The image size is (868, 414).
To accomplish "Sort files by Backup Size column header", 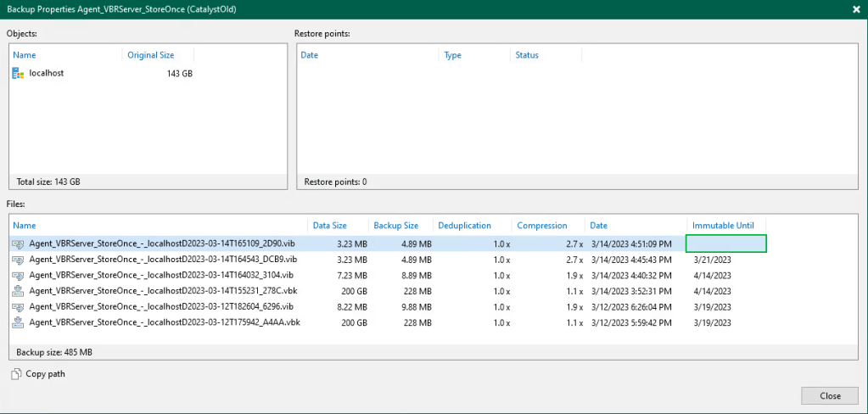I will coord(395,226).
